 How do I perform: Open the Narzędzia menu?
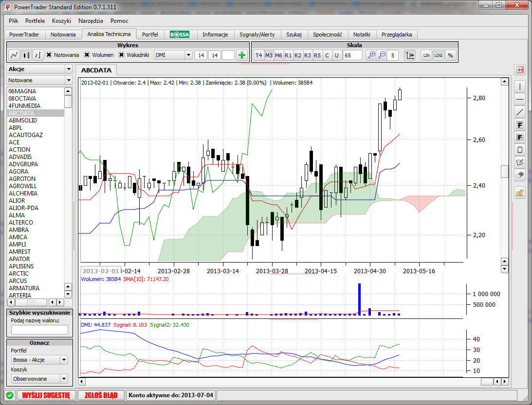click(x=91, y=21)
